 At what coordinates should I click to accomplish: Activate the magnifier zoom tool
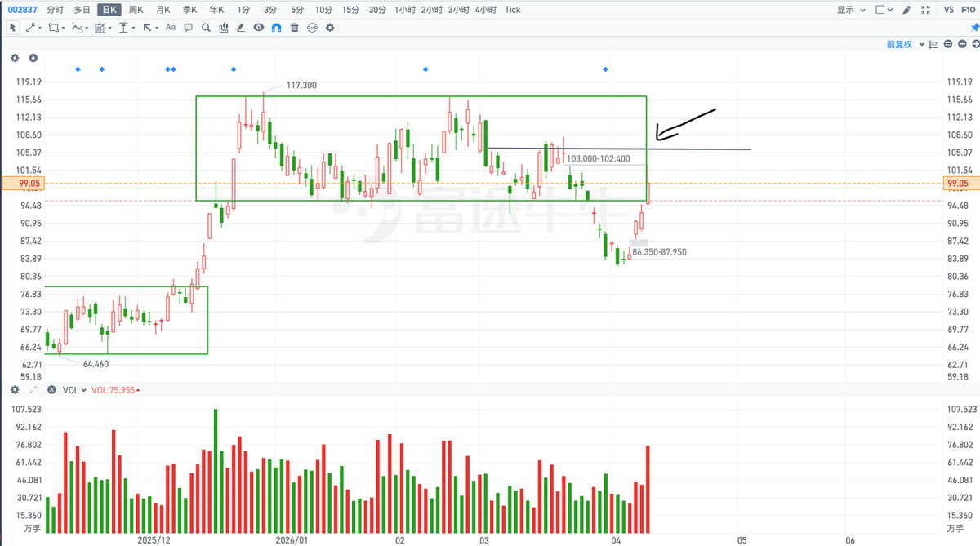206,28
